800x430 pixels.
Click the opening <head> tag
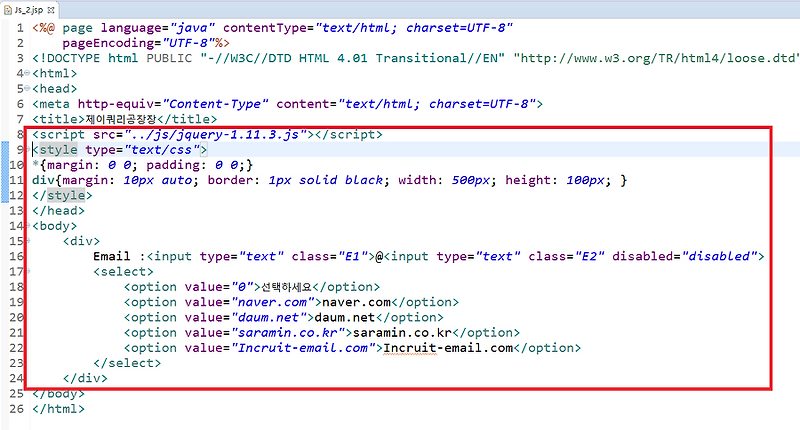click(55, 89)
